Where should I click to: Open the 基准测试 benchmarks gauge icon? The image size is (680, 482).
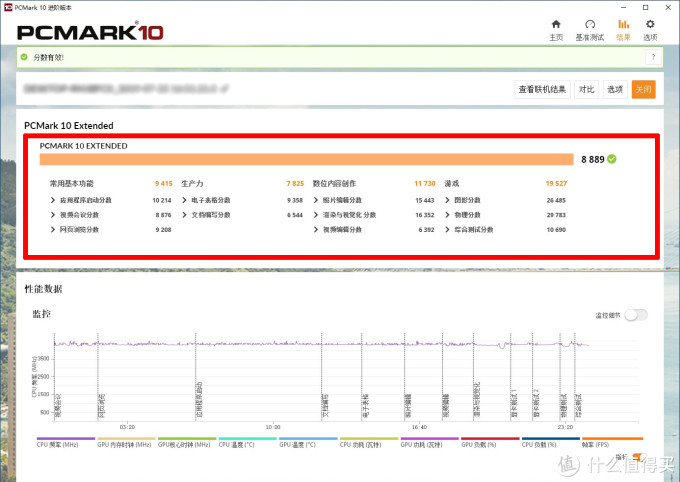click(590, 24)
